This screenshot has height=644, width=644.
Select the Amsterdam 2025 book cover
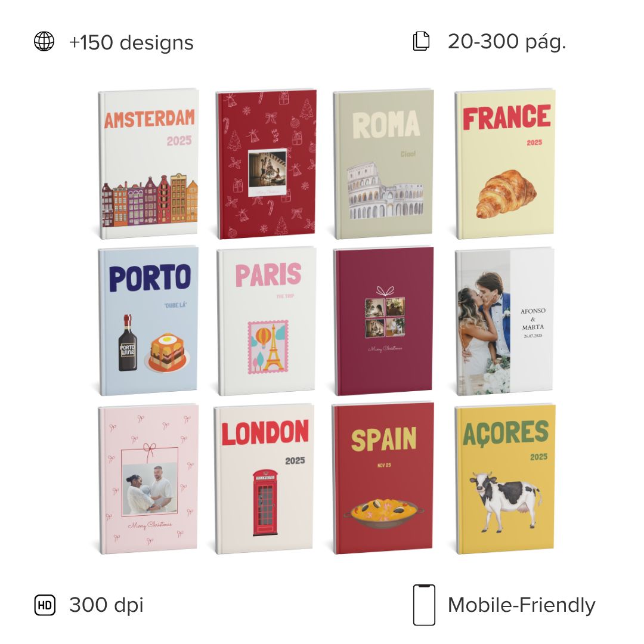[148, 164]
